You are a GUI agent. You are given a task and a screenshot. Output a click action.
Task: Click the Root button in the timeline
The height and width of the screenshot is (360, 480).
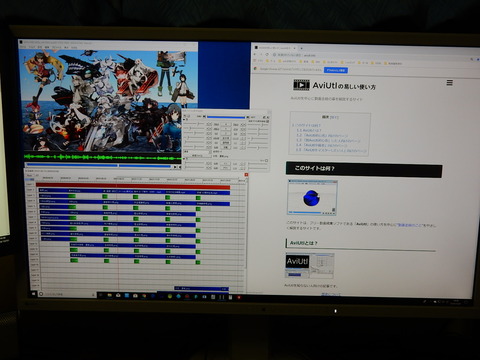29,175
